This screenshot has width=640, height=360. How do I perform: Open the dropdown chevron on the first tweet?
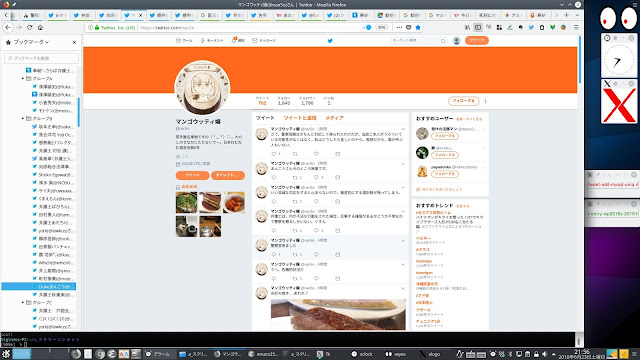click(x=403, y=129)
